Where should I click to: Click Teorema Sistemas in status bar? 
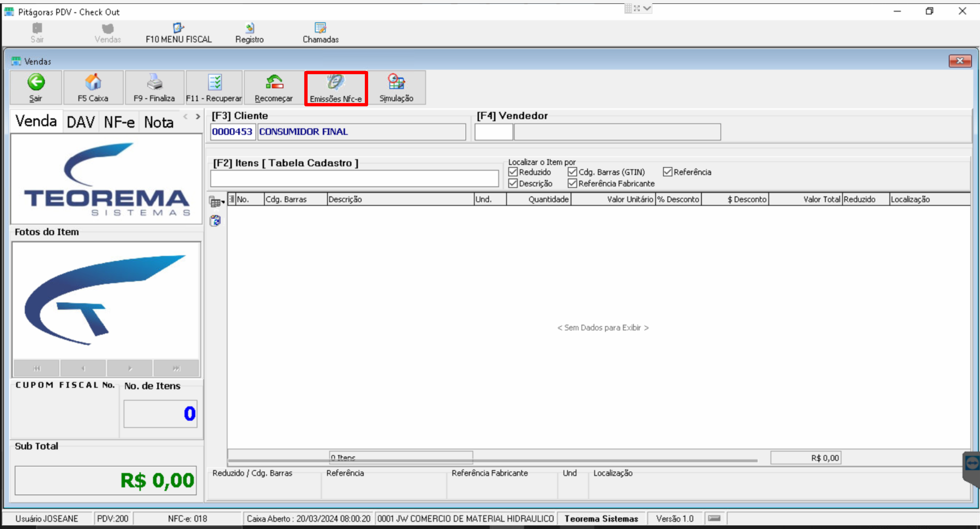tap(602, 519)
